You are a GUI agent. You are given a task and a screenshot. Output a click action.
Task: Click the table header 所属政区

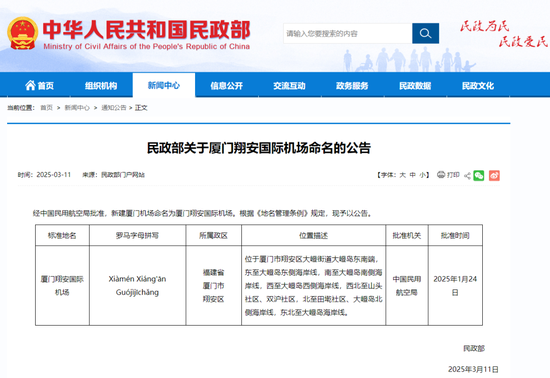[213, 235]
